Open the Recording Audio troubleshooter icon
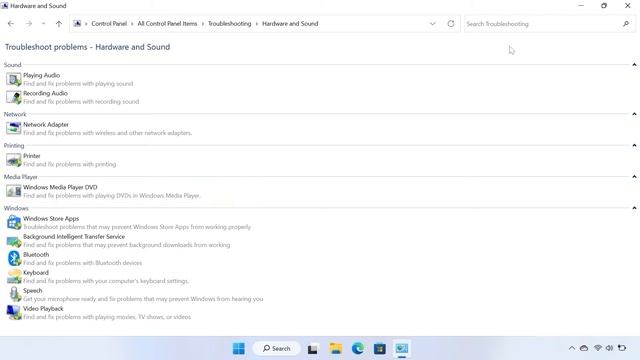Image resolution: width=640 pixels, height=360 pixels. [x=13, y=97]
